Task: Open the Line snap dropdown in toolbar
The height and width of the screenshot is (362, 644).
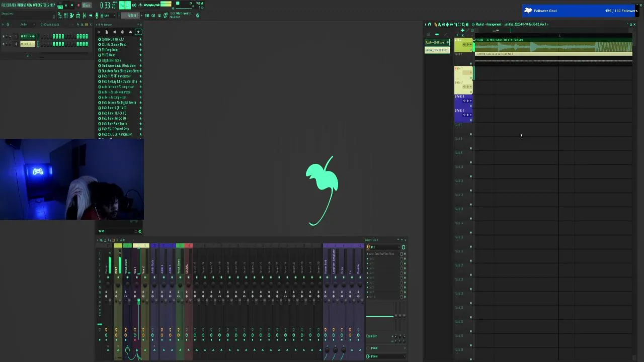Action: tap(106, 16)
